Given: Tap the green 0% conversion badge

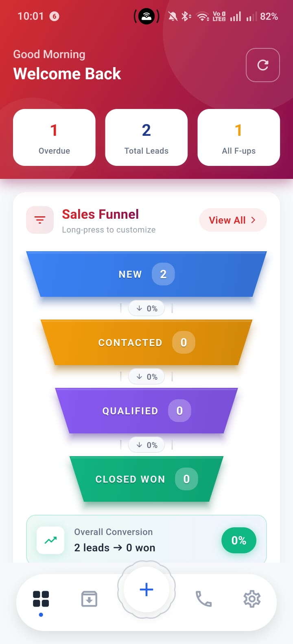Looking at the screenshot, I should click(x=238, y=540).
